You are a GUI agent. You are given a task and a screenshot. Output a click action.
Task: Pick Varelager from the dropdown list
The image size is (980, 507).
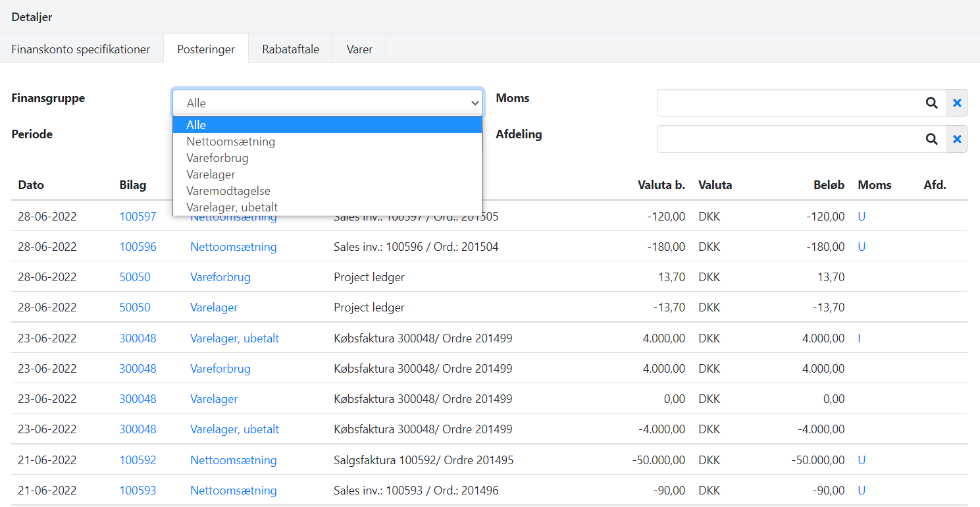point(328,174)
